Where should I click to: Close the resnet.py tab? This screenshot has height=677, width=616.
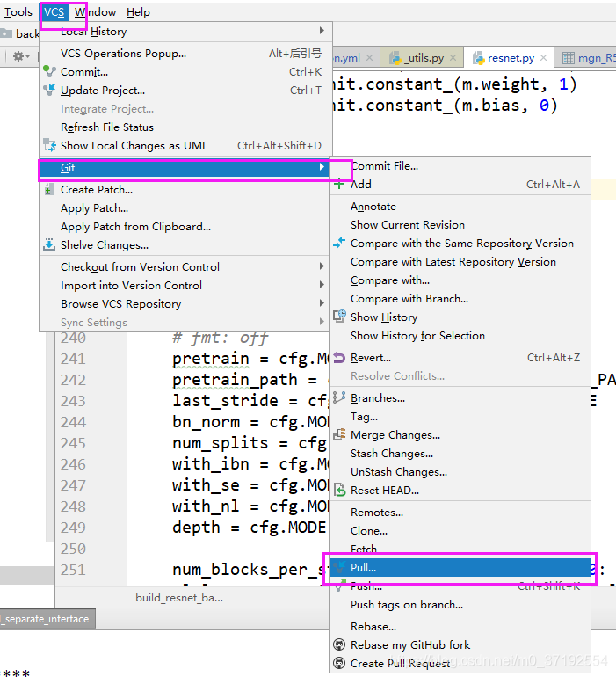click(543, 57)
